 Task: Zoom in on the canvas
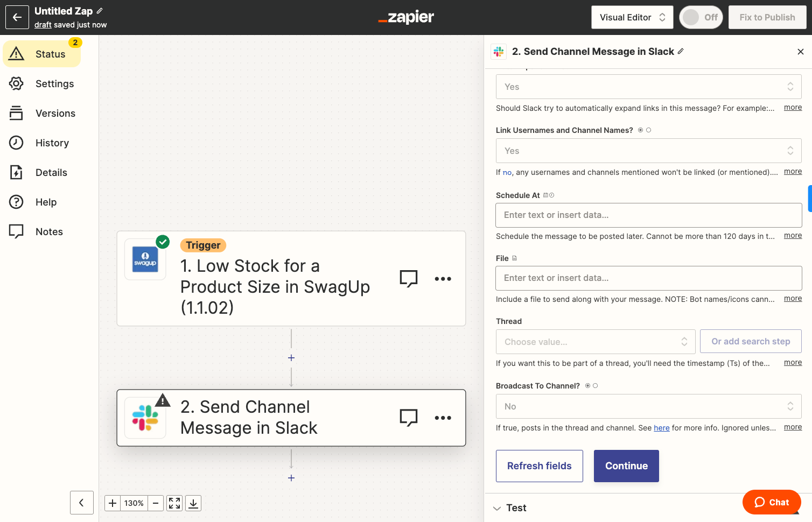click(x=113, y=503)
